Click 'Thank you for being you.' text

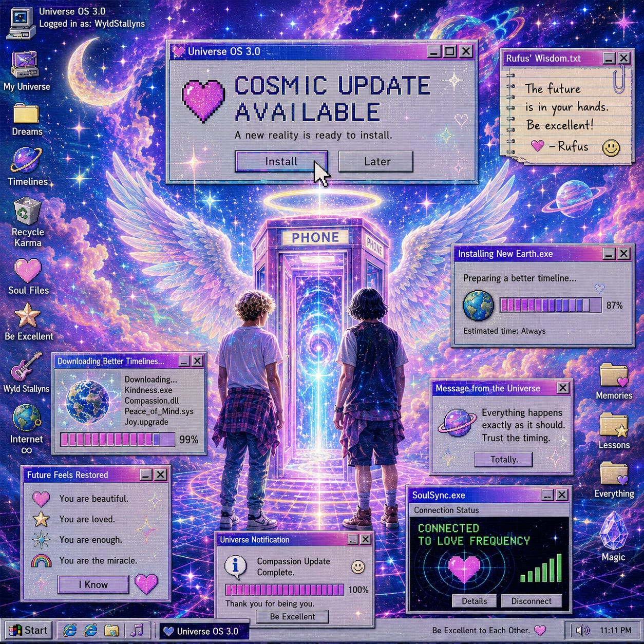270,603
